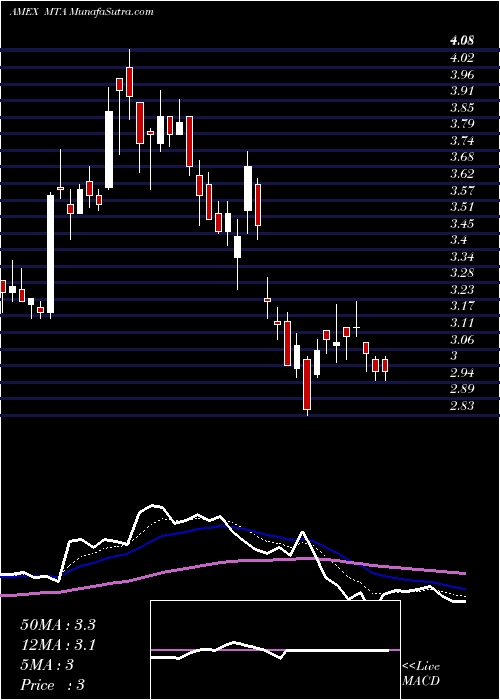
Task: Select the 3.62 price axis label
Action: 462,174
